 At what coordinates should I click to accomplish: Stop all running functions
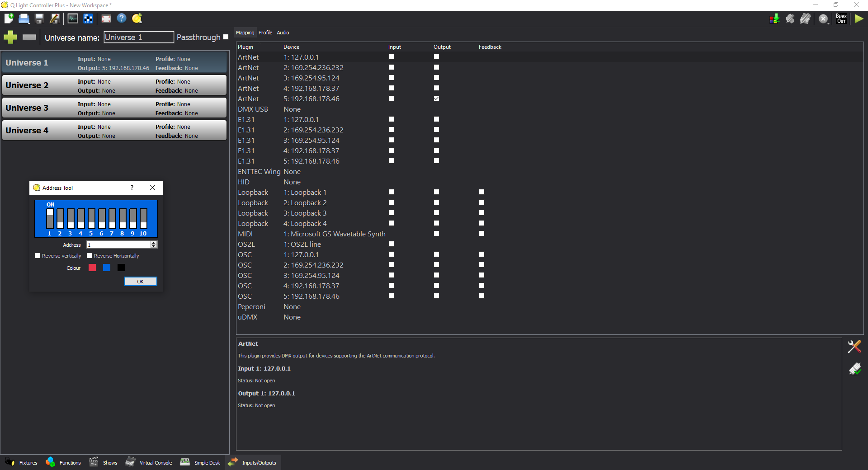coord(823,19)
